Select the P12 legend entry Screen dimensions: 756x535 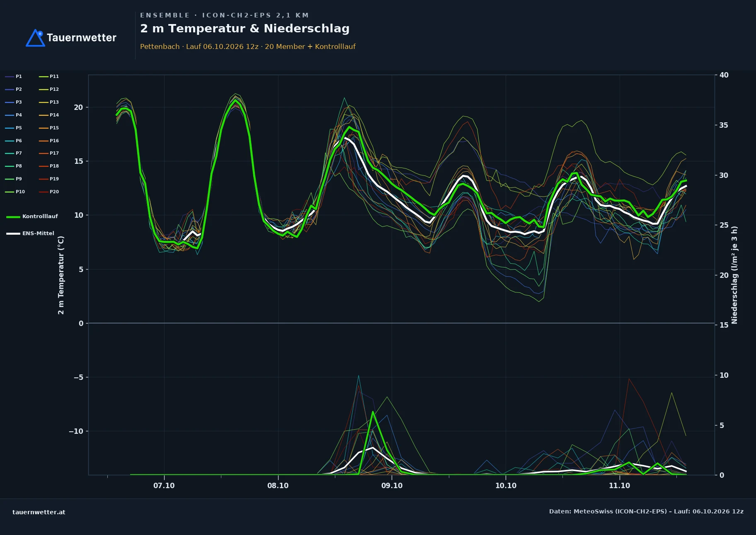[49, 89]
